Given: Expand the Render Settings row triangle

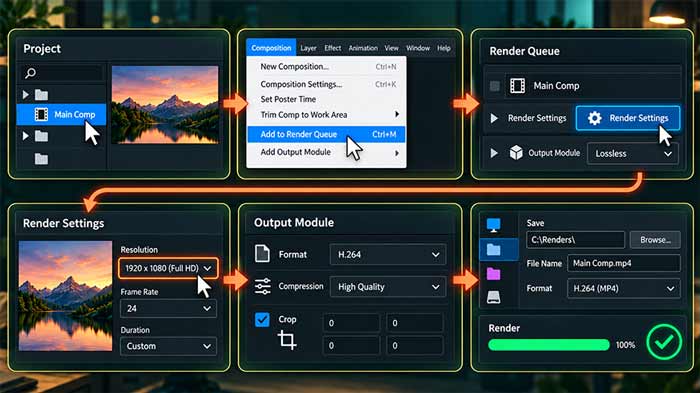Looking at the screenshot, I should [494, 118].
